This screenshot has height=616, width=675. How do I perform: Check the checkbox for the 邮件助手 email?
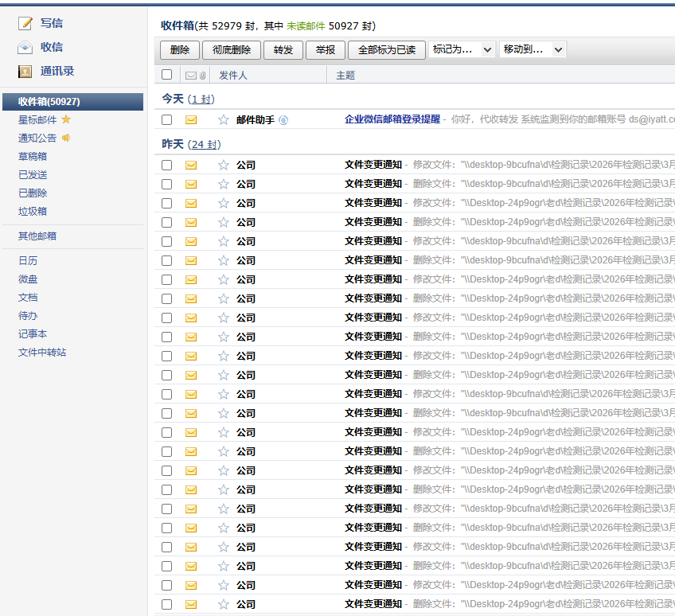click(x=166, y=119)
